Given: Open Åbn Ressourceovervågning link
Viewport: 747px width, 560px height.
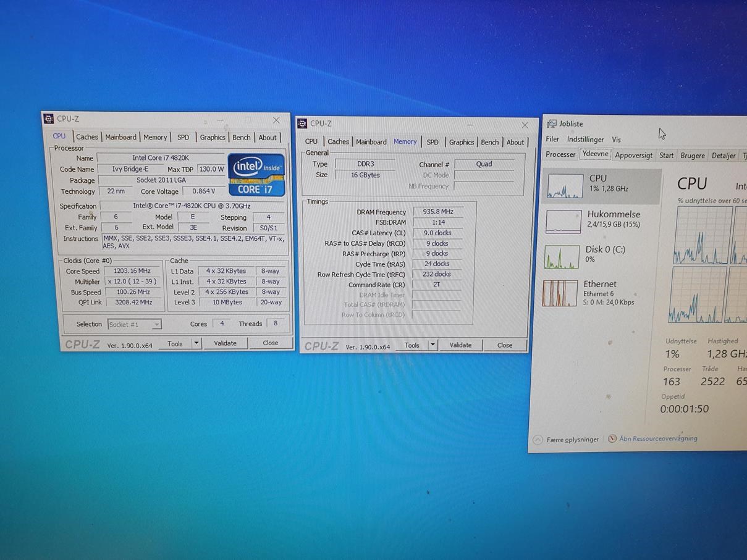Looking at the screenshot, I should 657,438.
